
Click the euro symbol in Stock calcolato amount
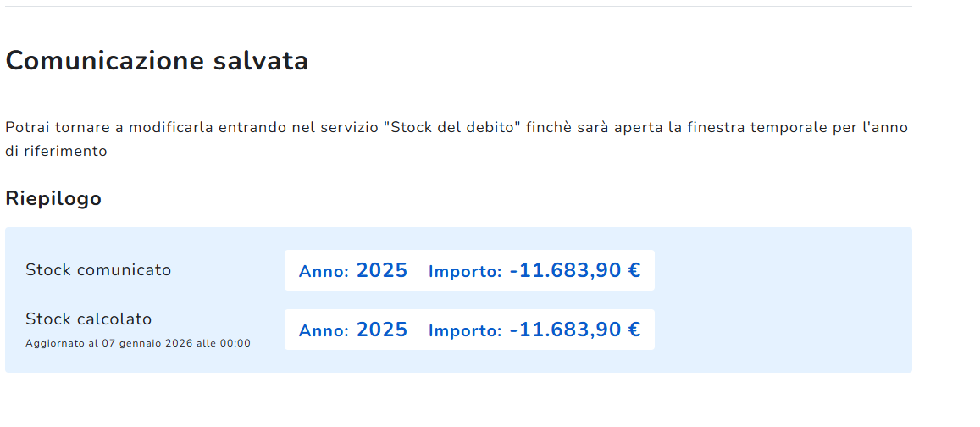tap(634, 330)
